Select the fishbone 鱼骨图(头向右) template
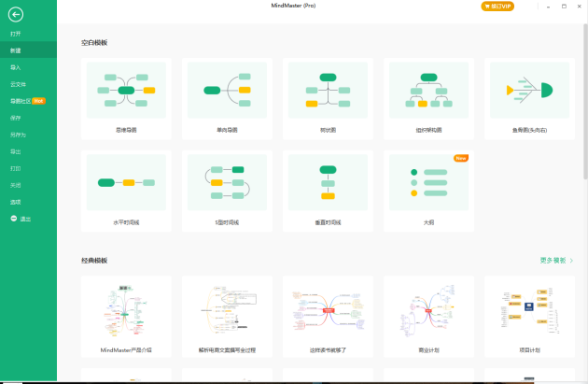This screenshot has width=588, height=384. click(529, 99)
